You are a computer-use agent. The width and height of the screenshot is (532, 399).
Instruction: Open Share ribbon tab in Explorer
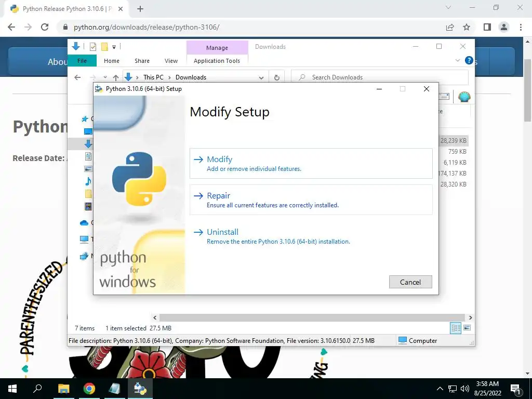(x=142, y=61)
